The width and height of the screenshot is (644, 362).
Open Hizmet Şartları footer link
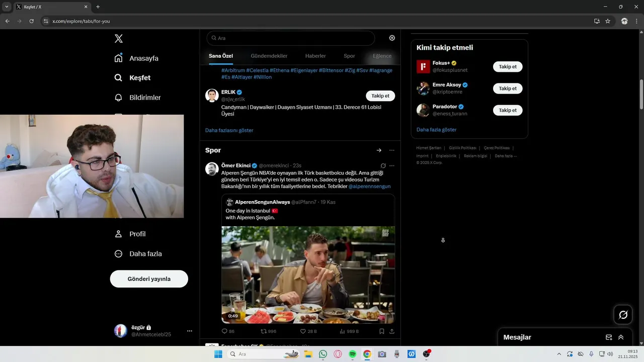(x=429, y=148)
